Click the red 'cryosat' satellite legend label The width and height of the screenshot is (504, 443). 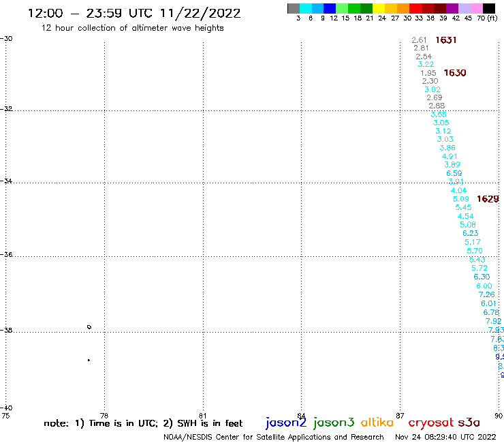(x=431, y=423)
